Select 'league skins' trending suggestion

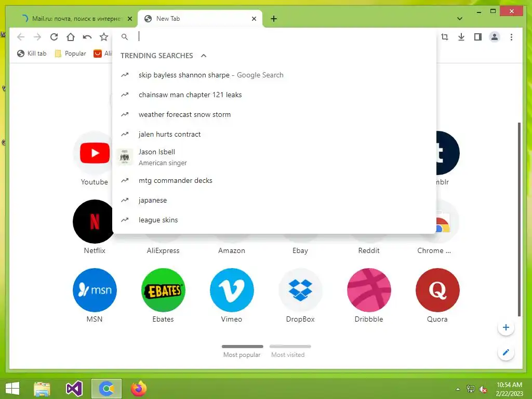point(274,220)
